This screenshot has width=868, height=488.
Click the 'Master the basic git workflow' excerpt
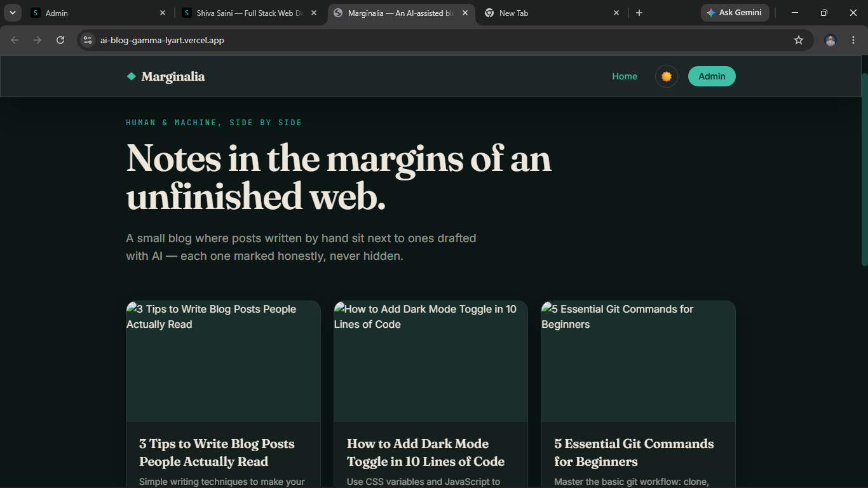click(632, 482)
